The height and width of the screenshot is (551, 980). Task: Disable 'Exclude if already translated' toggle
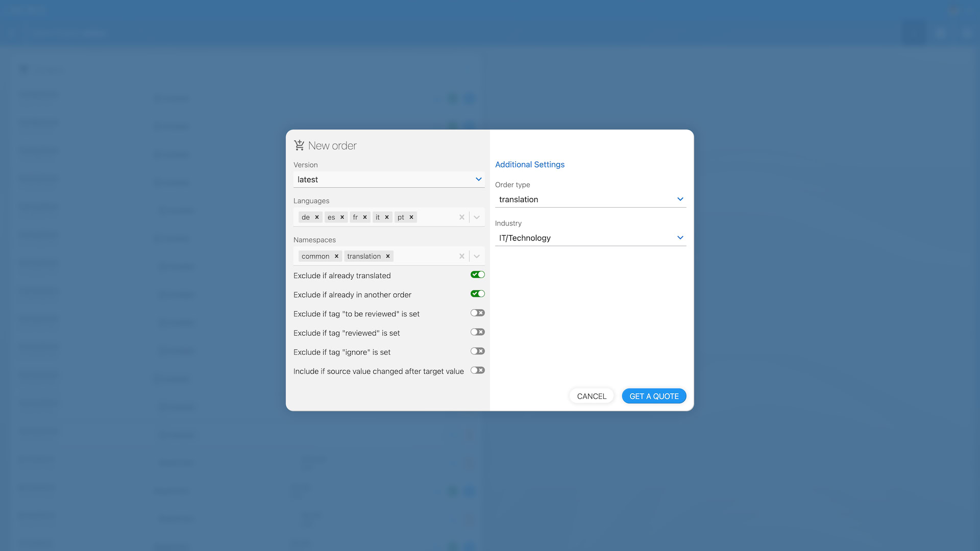[477, 275]
